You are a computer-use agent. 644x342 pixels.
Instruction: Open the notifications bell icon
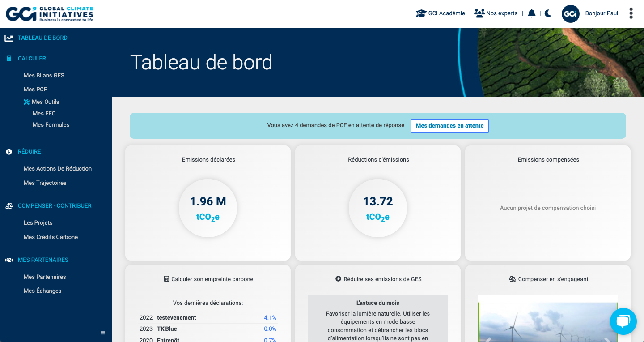(x=531, y=13)
